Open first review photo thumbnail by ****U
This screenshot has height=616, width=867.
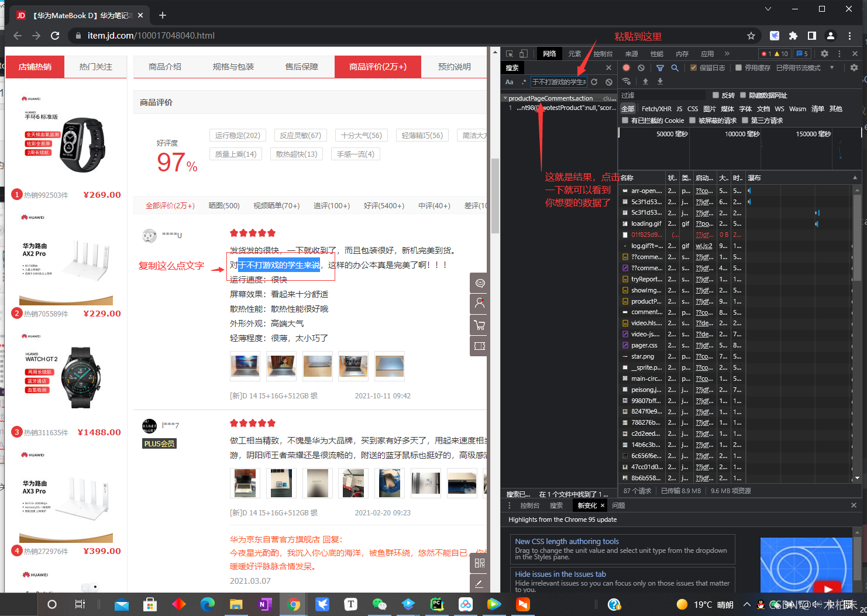pyautogui.click(x=246, y=366)
